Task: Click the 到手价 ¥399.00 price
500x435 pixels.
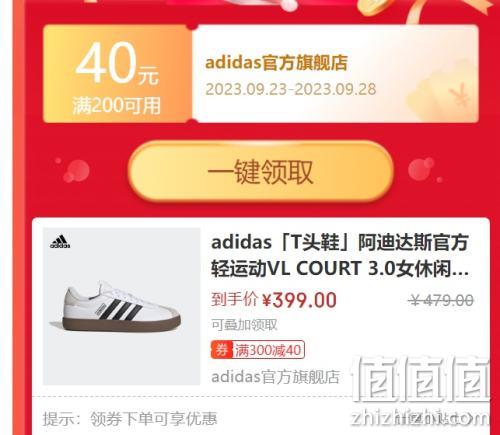Action: click(x=274, y=300)
